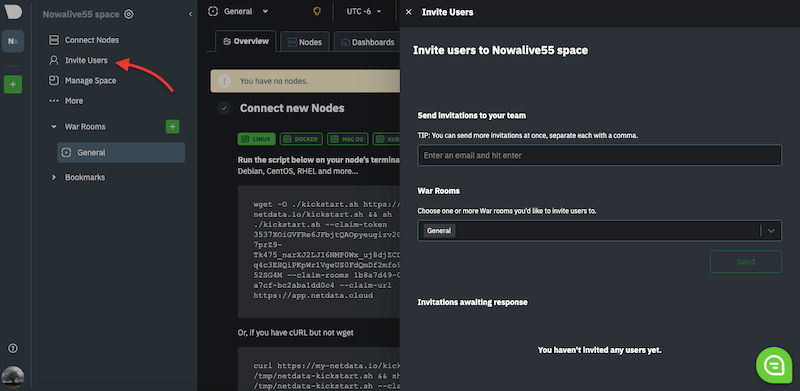Open the chat support bubble
This screenshot has height=391, width=800.
(774, 365)
